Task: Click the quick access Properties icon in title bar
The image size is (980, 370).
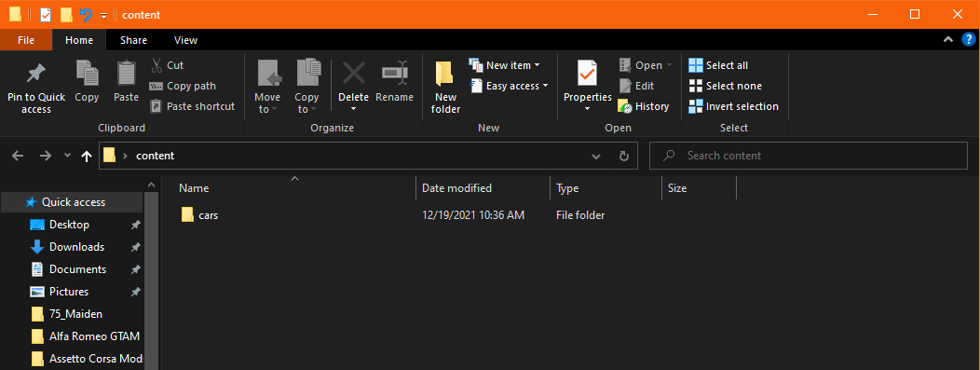Action: click(46, 15)
